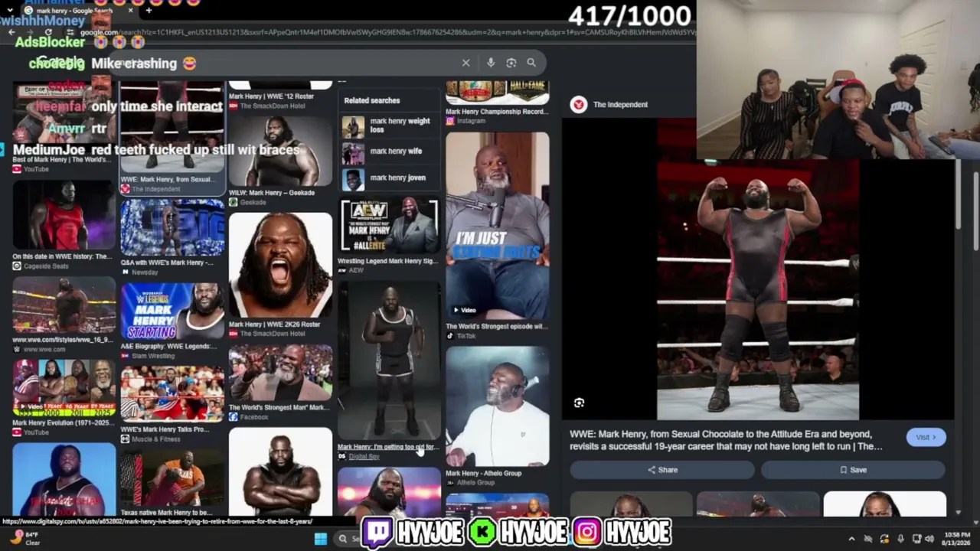The width and height of the screenshot is (980, 551).
Task: Visit The Independent source page
Action: click(926, 437)
